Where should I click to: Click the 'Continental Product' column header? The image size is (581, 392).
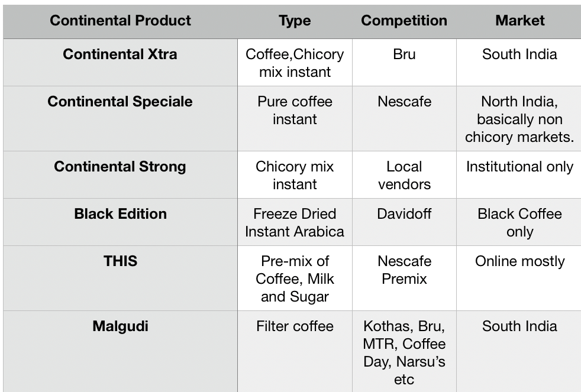pyautogui.click(x=120, y=21)
